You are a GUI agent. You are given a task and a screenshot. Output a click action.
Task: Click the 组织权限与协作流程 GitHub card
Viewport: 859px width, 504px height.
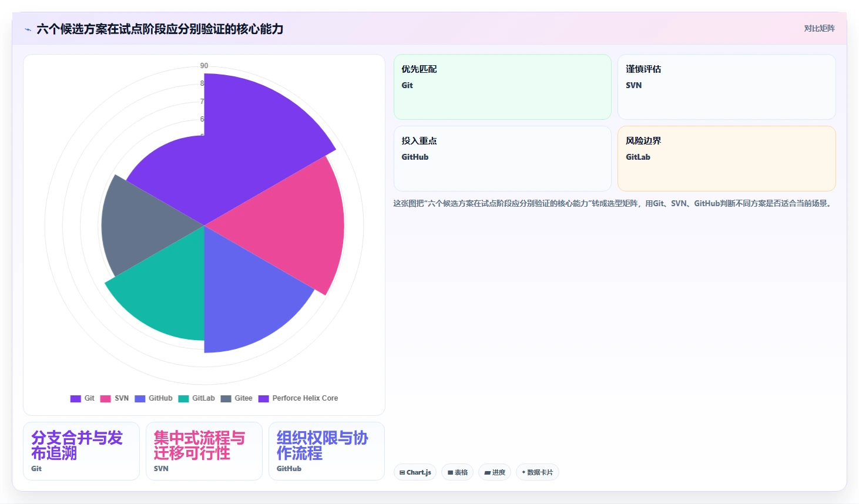(327, 451)
